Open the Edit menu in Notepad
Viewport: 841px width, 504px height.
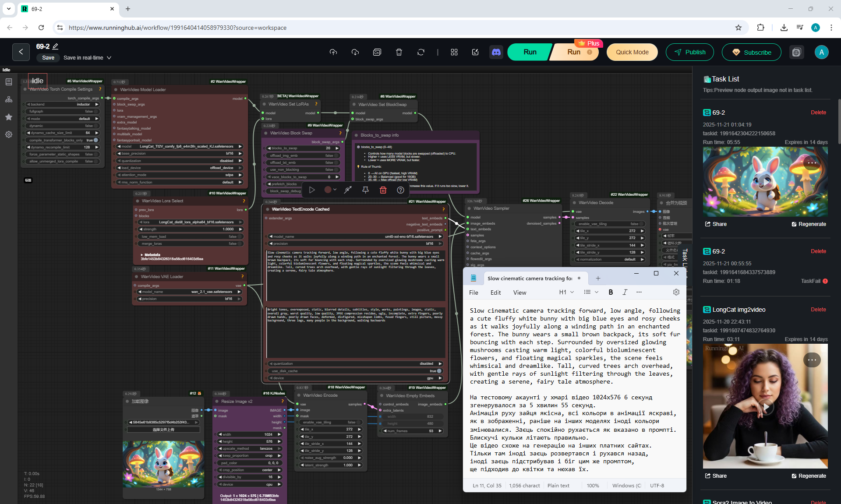pos(495,293)
